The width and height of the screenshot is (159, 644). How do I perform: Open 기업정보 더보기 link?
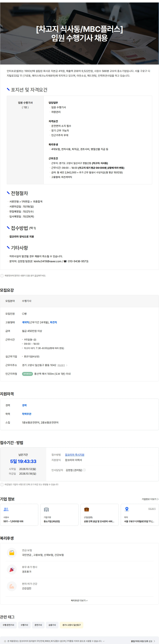coord(150,499)
